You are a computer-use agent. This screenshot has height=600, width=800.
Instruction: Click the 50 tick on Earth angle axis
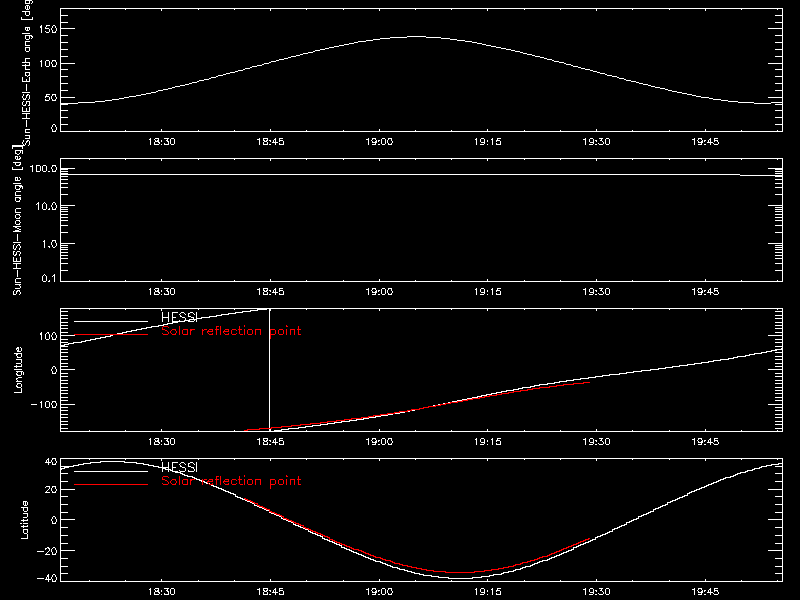(51, 98)
